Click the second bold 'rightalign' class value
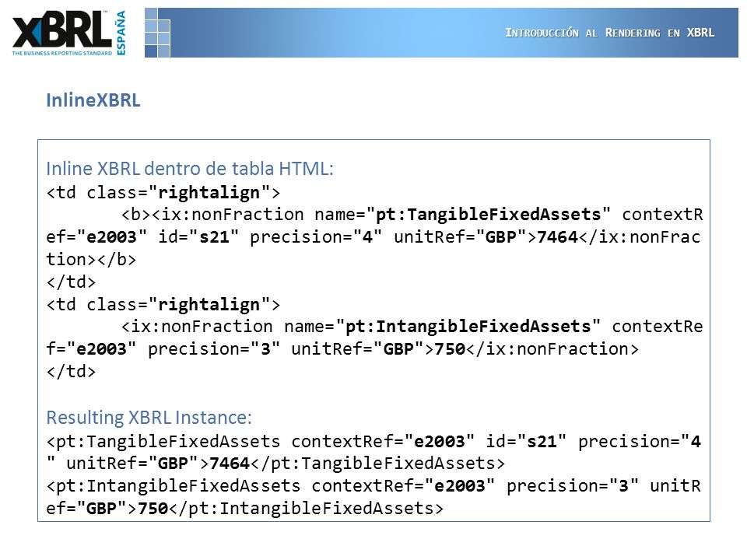 click(x=209, y=304)
